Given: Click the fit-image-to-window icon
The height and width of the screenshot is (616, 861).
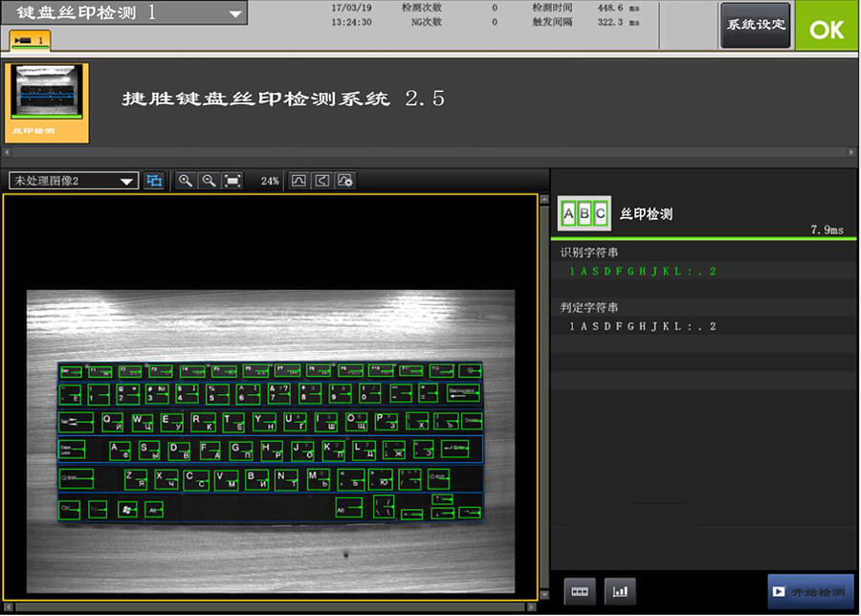Looking at the screenshot, I should [x=231, y=180].
